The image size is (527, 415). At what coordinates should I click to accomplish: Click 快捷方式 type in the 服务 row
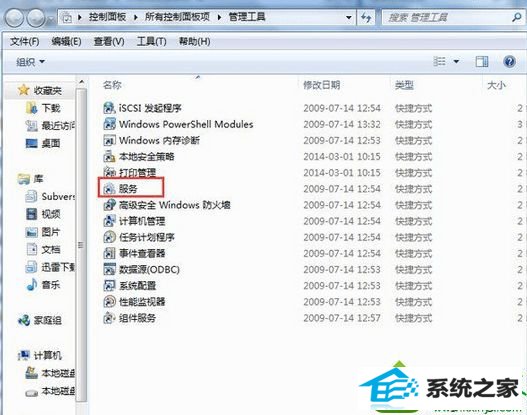pyautogui.click(x=413, y=189)
